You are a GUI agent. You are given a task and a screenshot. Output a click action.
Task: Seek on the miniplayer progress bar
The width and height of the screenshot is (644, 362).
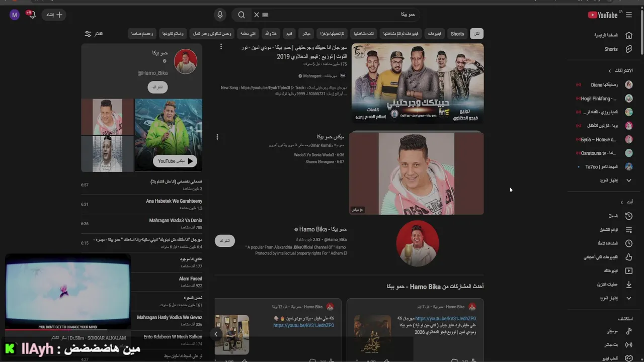68,330
